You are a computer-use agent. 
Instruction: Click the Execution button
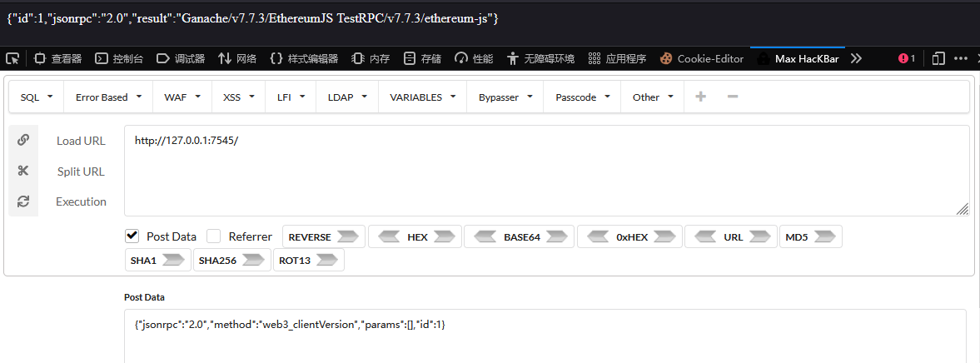point(81,201)
